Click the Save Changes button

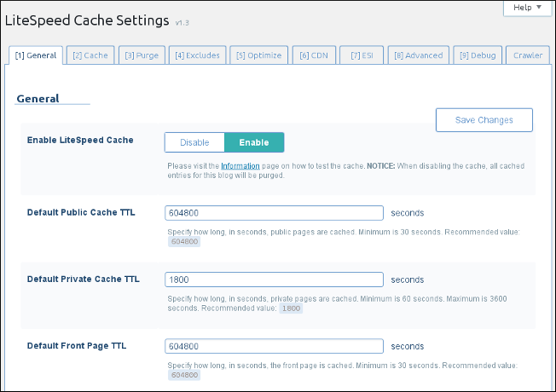[484, 120]
